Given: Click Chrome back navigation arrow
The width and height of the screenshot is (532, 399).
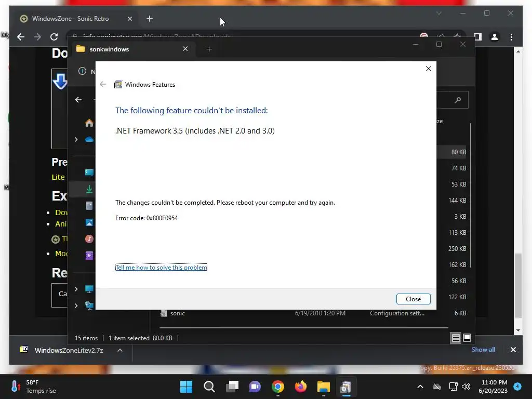Looking at the screenshot, I should (x=21, y=37).
